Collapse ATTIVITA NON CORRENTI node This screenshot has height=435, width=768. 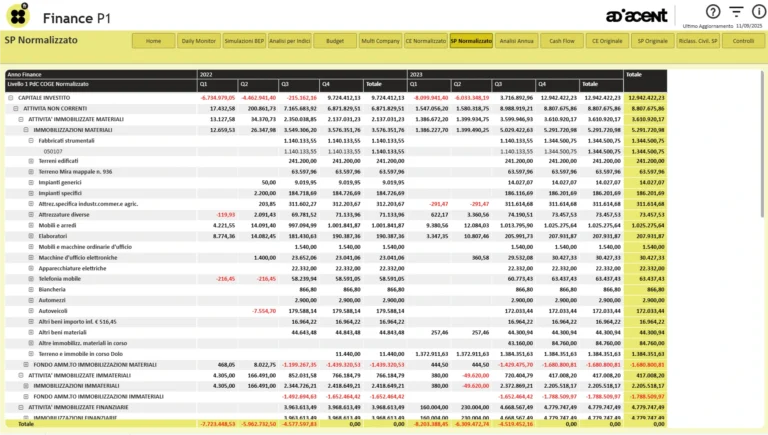(16, 108)
